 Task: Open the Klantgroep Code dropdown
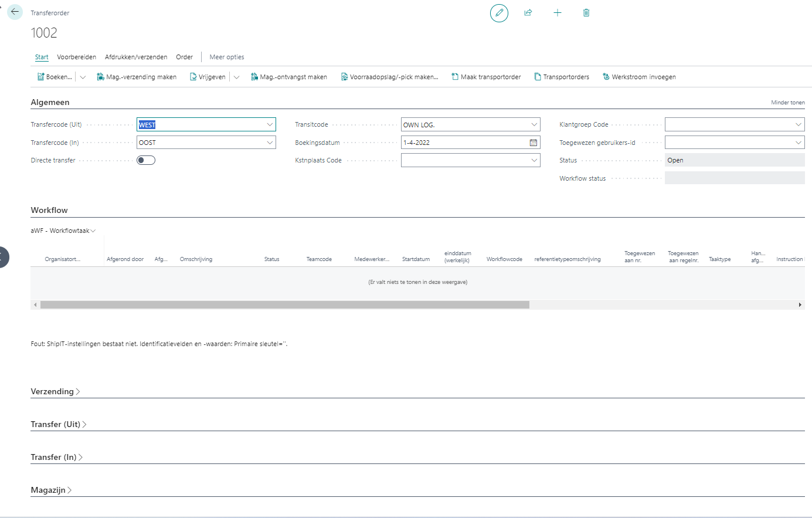799,124
